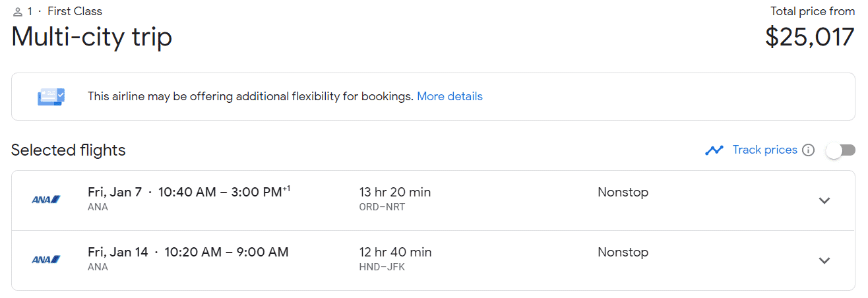Expand the Fri, Jan 14 flight details

(x=824, y=260)
